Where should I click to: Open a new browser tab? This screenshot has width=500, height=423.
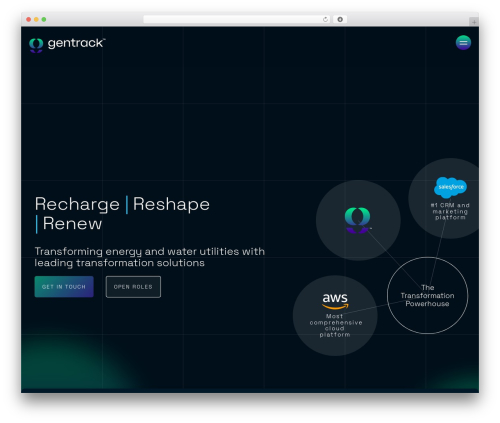474,22
